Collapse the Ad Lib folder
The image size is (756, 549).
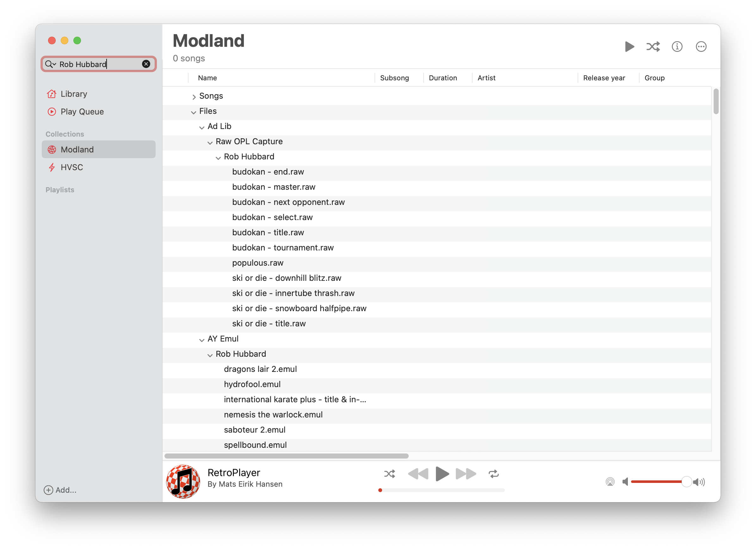coord(202,127)
